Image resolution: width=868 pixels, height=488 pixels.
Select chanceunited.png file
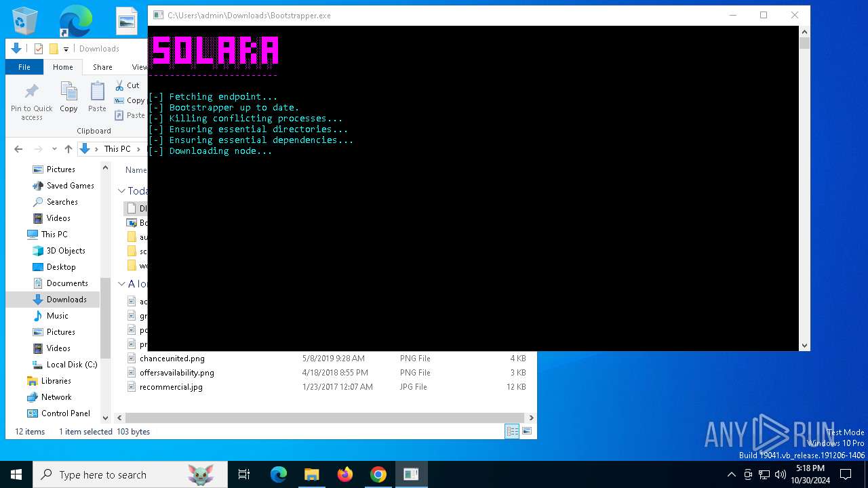172,359
